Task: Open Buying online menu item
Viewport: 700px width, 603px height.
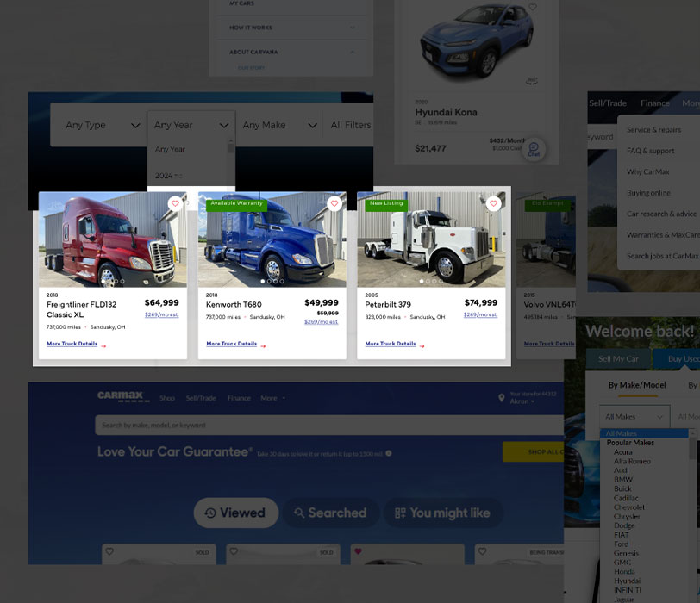Action: (648, 193)
